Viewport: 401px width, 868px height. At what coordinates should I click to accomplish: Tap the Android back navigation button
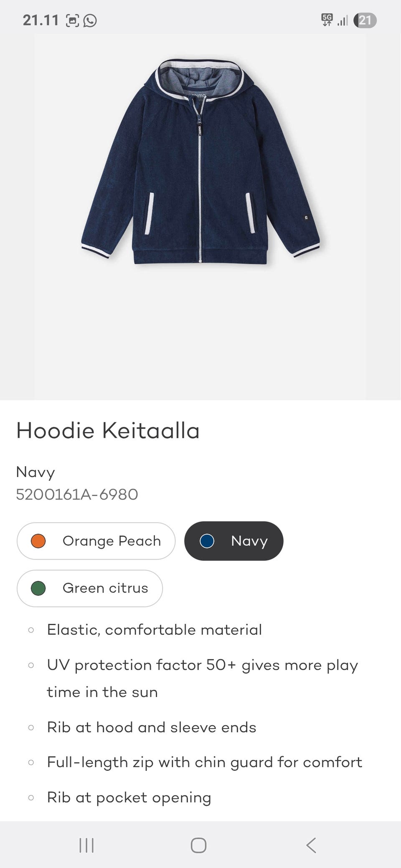(x=311, y=845)
